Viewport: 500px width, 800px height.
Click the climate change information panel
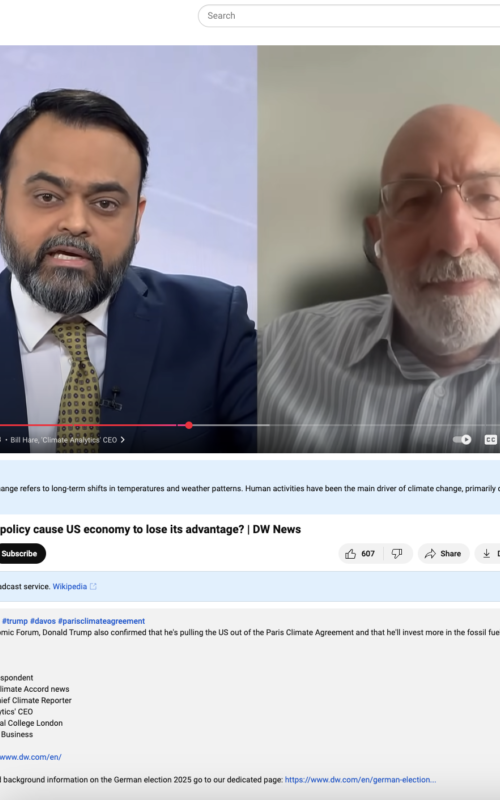[250, 488]
